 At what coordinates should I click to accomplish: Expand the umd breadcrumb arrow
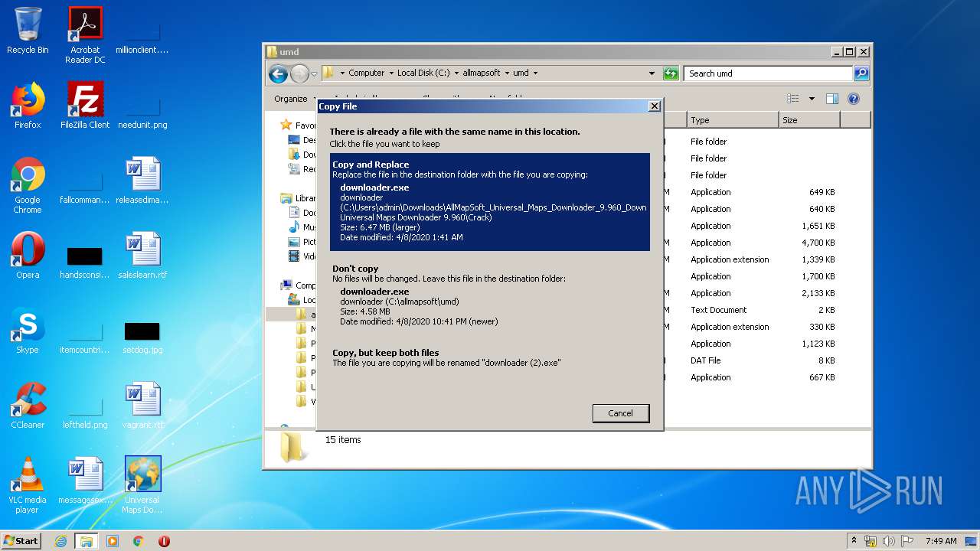(535, 73)
